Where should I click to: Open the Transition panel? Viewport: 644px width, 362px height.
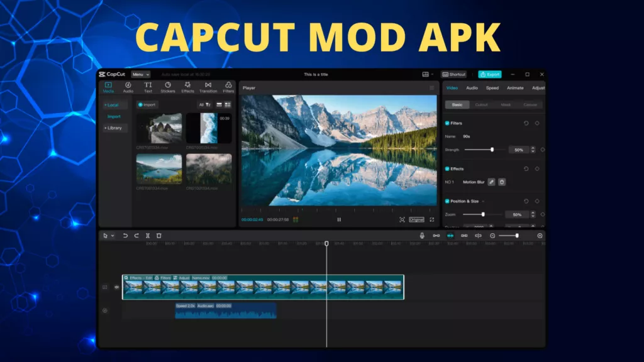[x=208, y=87]
